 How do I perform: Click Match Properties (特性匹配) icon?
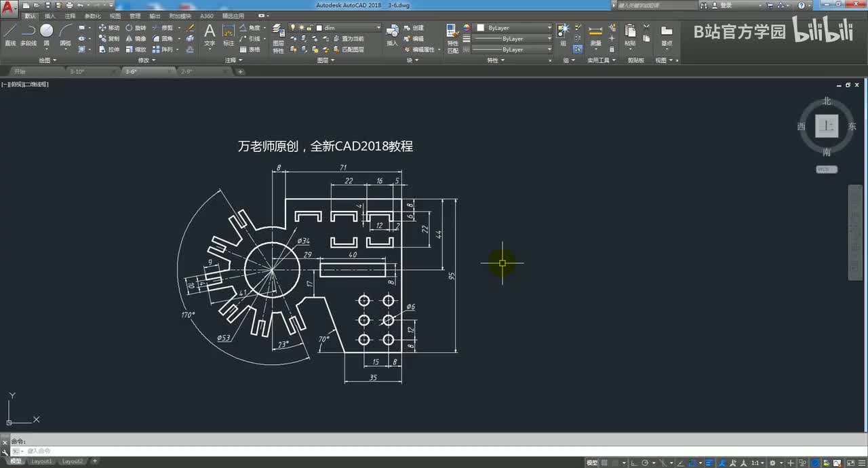452,38
